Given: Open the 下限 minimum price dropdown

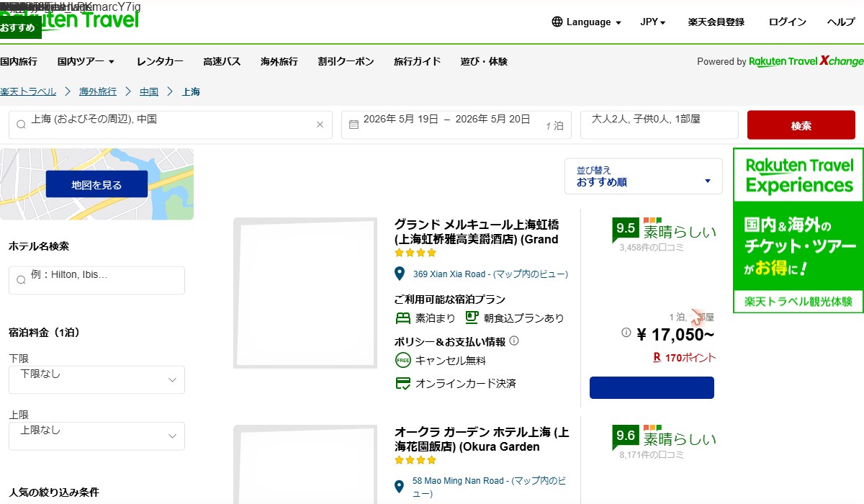Looking at the screenshot, I should (x=96, y=379).
